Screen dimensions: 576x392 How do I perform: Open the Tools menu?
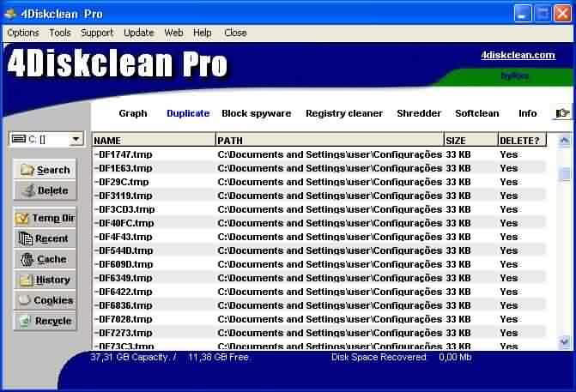click(x=60, y=33)
